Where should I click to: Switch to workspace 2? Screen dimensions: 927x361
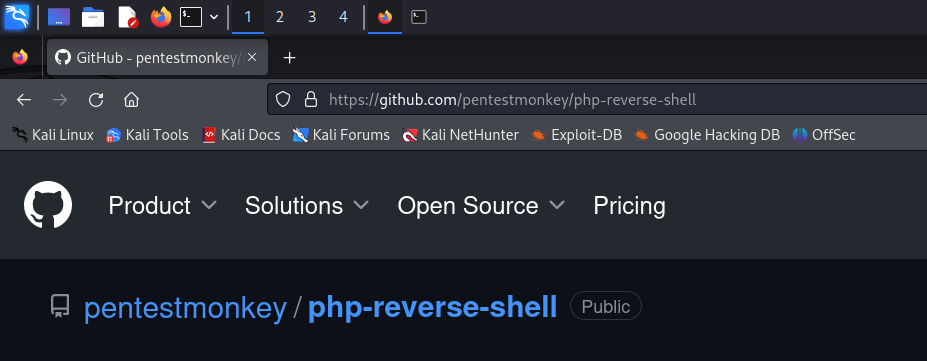pos(280,17)
